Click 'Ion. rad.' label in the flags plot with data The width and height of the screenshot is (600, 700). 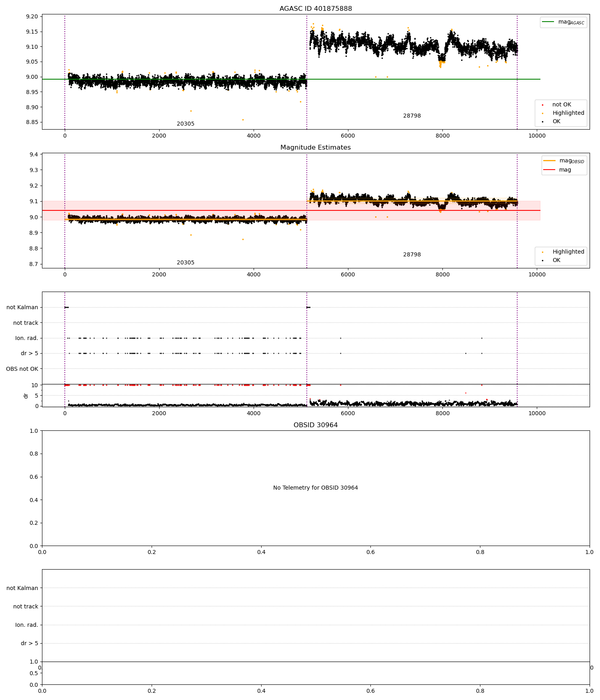tap(27, 338)
